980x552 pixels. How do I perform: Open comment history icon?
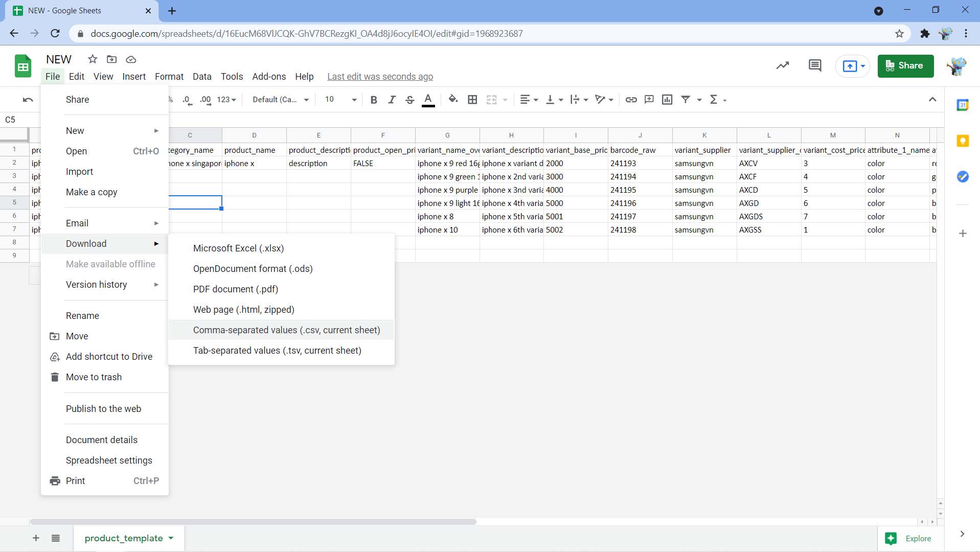point(815,65)
